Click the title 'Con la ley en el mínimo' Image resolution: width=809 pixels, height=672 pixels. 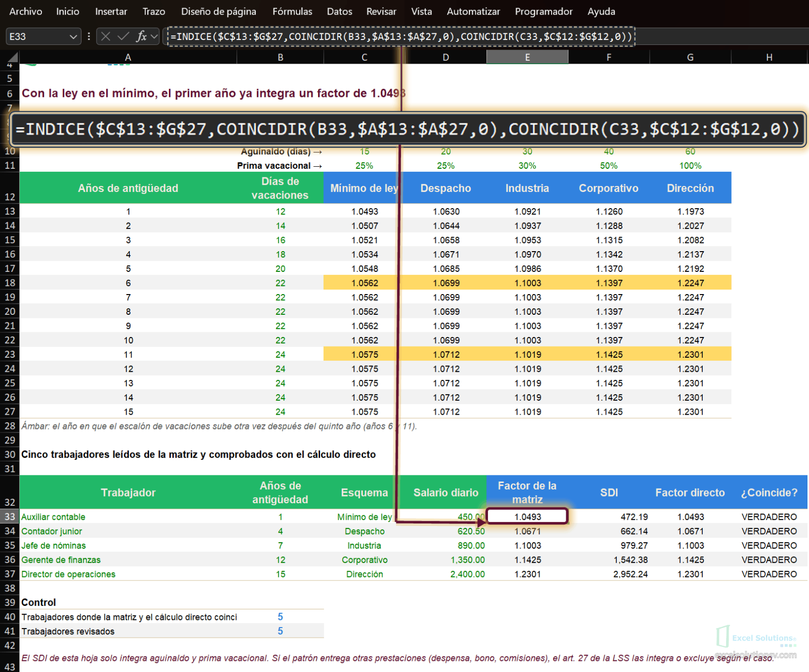pyautogui.click(x=213, y=93)
